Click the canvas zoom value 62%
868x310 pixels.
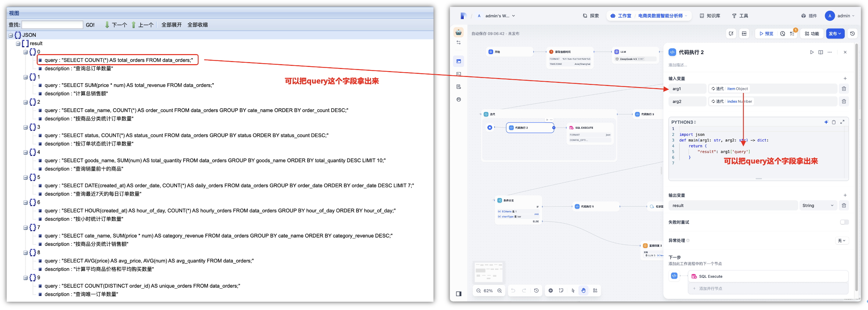coord(488,291)
